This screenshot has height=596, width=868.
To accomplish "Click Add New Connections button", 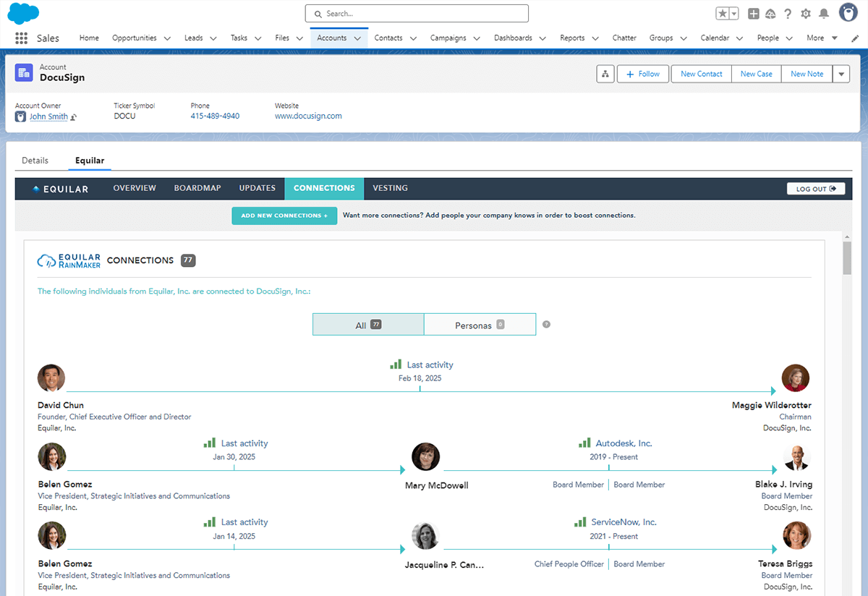I will tap(284, 216).
